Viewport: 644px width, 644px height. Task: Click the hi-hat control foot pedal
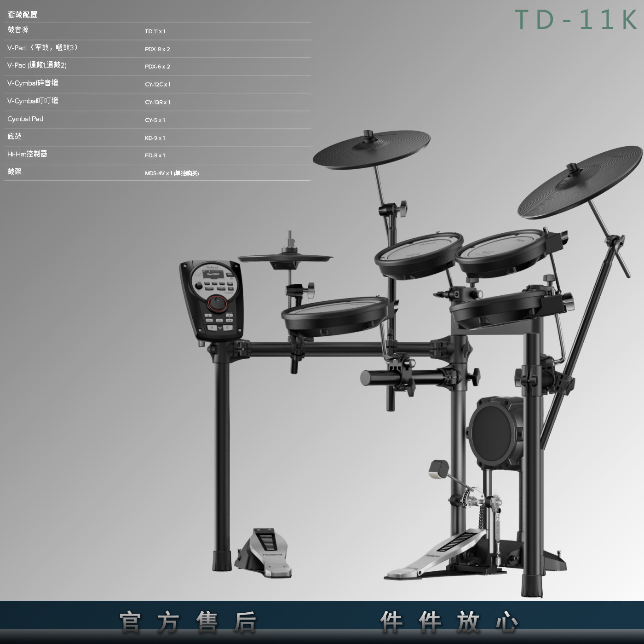(264, 552)
